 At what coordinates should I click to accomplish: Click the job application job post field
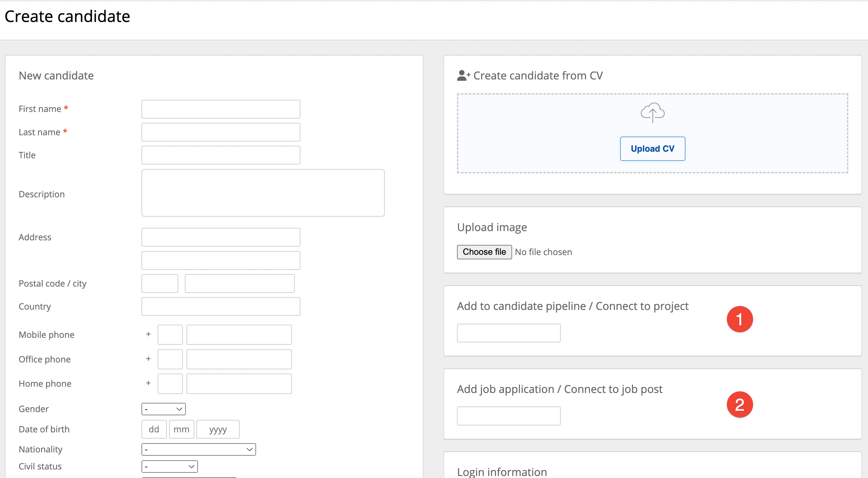pos(509,416)
